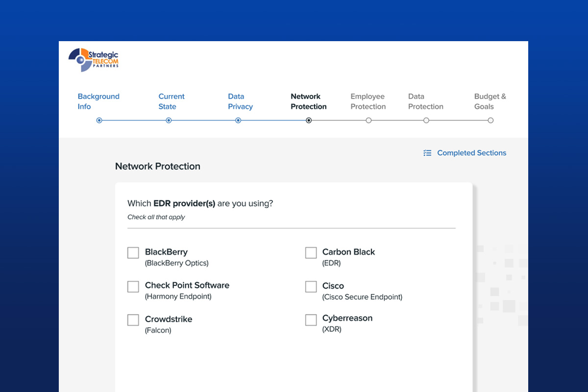Go to the Background Info step
Screen dimensions: 588x392
coord(98,101)
